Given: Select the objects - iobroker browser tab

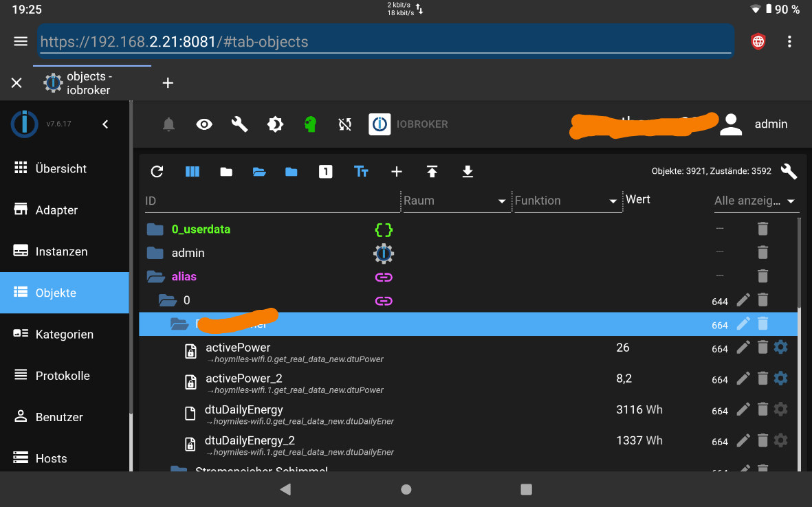Looking at the screenshot, I should point(92,82).
